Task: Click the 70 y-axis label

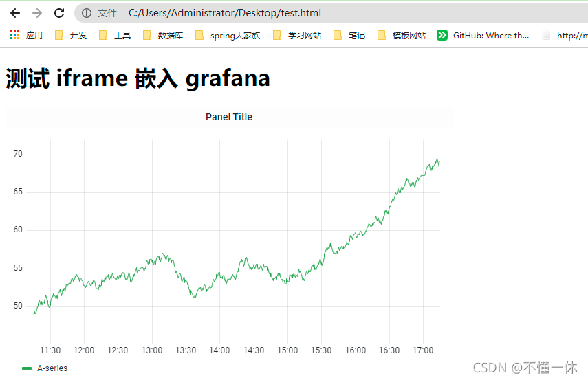Action: pos(18,154)
